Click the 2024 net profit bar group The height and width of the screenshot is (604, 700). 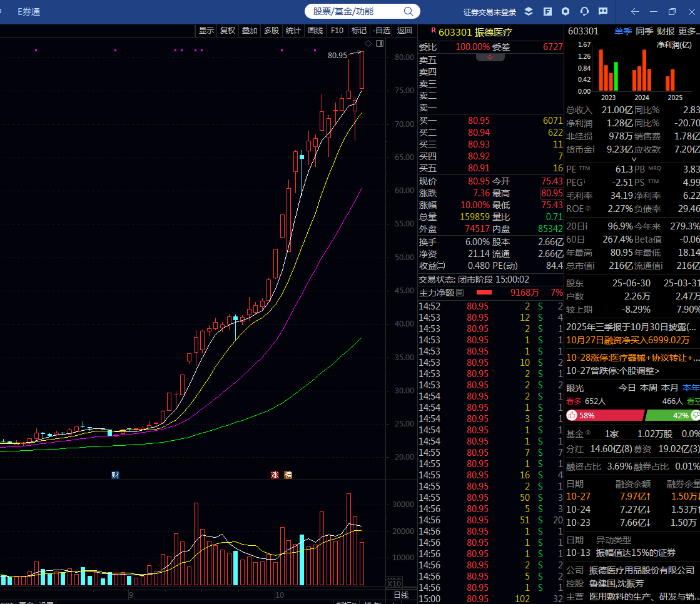(x=642, y=70)
